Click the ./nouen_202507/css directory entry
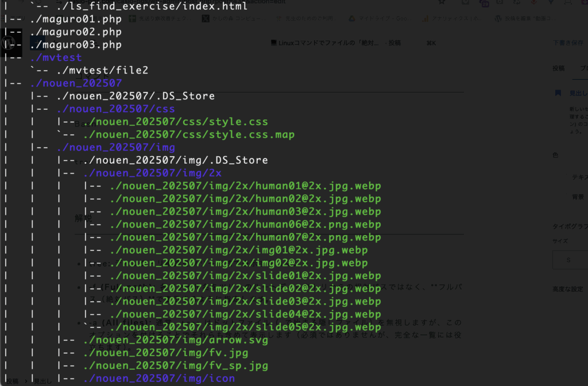Image resolution: width=588 pixels, height=386 pixels. pos(115,109)
